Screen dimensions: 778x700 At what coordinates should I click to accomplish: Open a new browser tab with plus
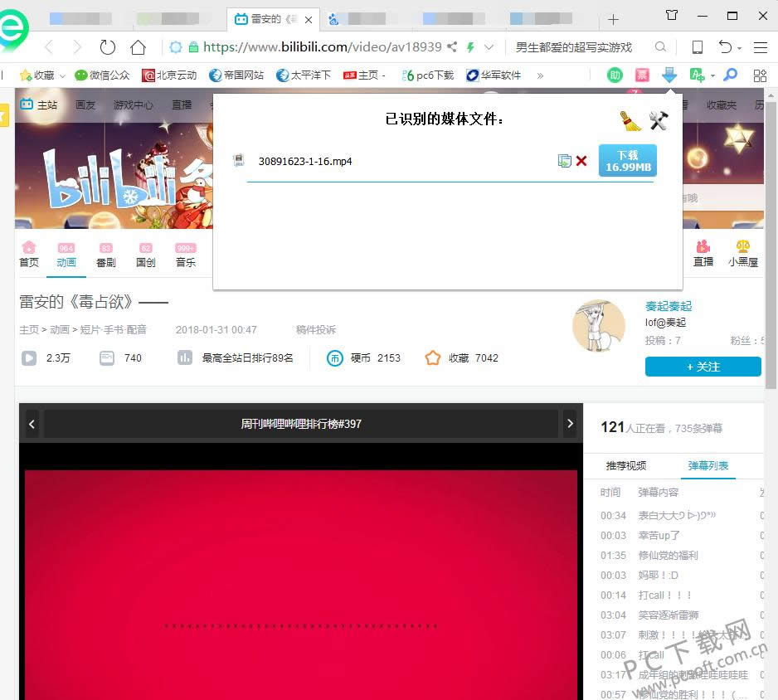614,19
